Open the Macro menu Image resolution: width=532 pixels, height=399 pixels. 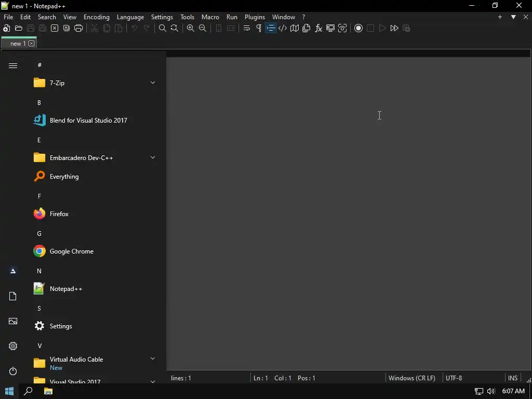pos(210,17)
